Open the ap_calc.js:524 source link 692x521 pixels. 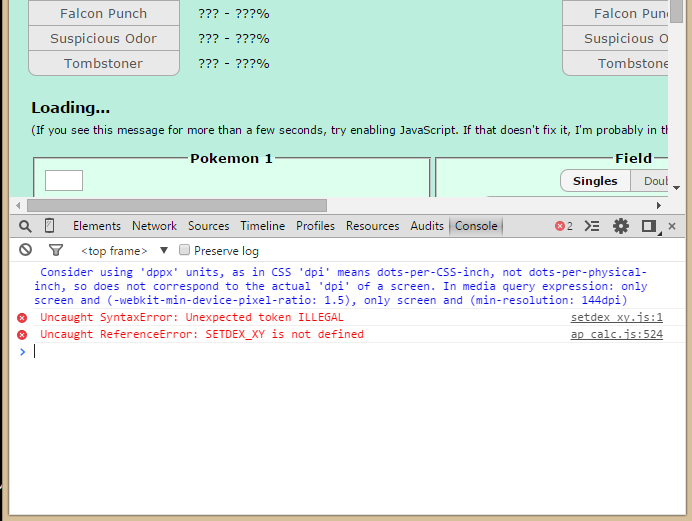coord(616,334)
